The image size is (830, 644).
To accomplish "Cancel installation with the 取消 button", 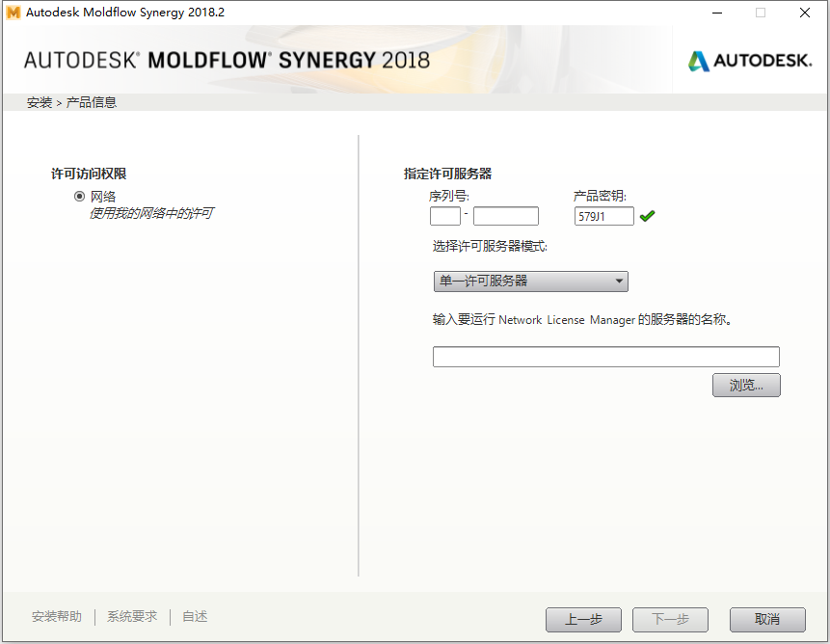I will 767,620.
